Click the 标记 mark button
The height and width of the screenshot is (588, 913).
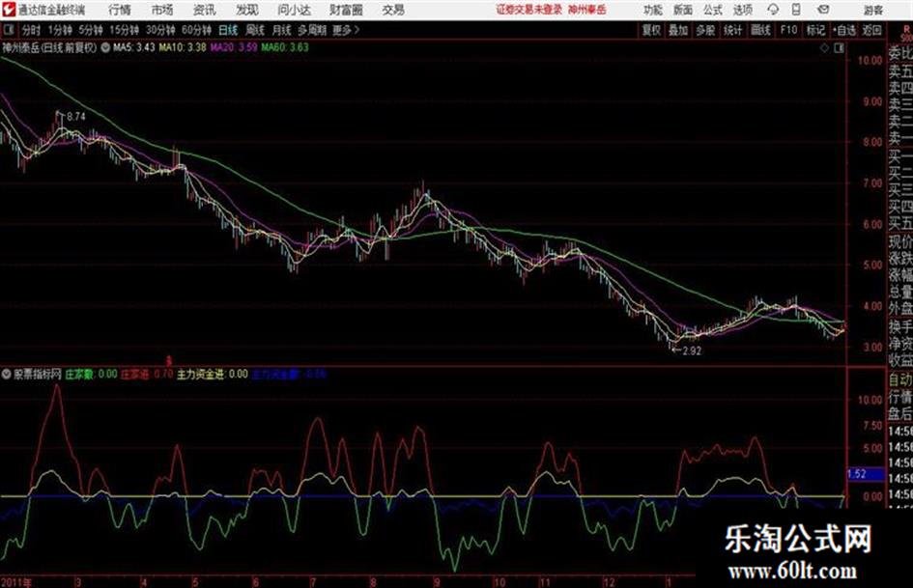(x=815, y=30)
